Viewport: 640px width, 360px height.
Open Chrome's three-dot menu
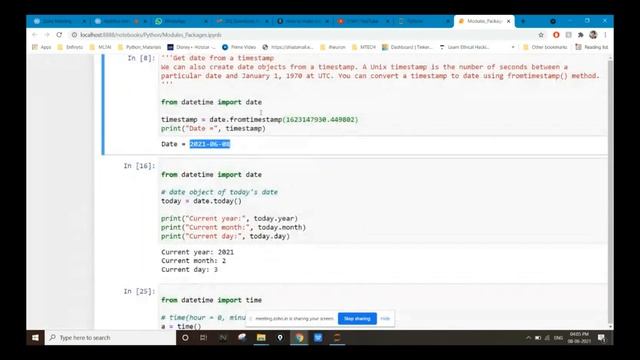(605, 35)
